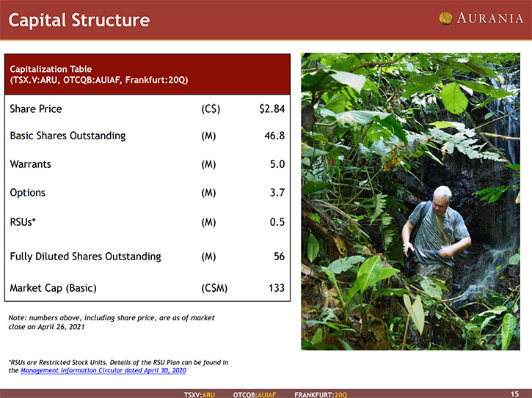This screenshot has height=398, width=532.
Task: Select the Options row label
Action: pyautogui.click(x=27, y=193)
